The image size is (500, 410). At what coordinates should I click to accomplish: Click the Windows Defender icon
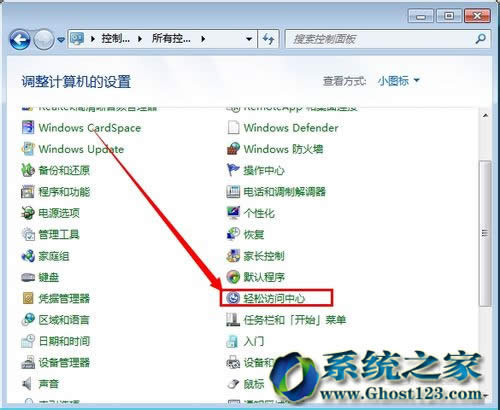[233, 128]
